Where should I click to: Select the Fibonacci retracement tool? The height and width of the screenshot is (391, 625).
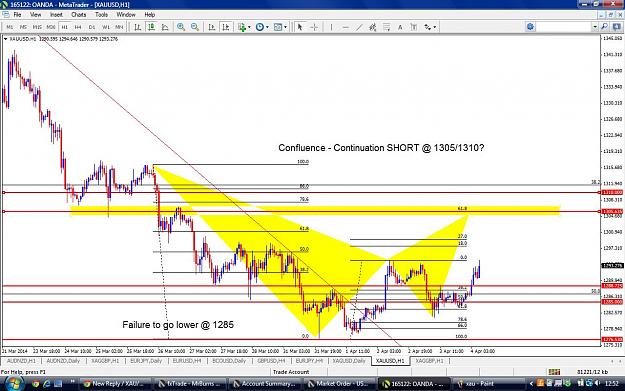(x=386, y=27)
